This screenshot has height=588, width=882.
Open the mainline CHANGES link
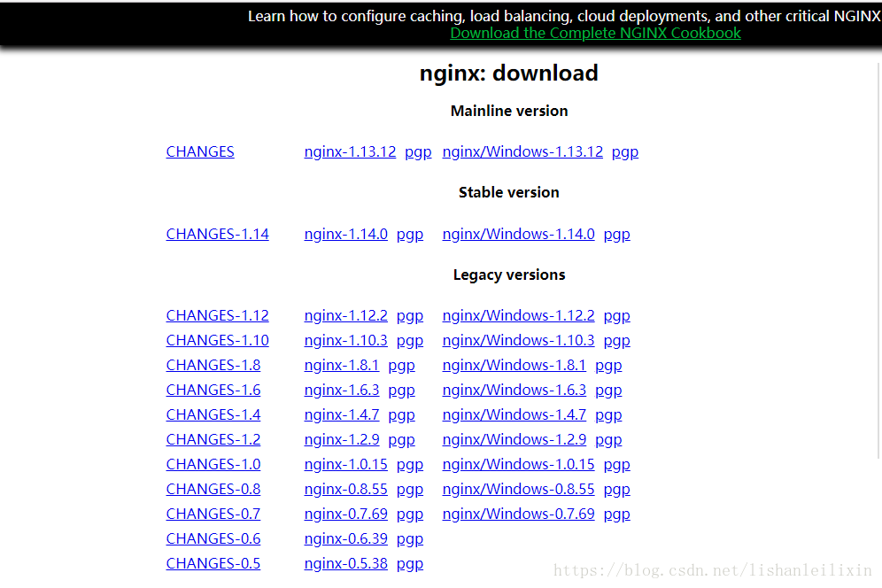pos(200,152)
